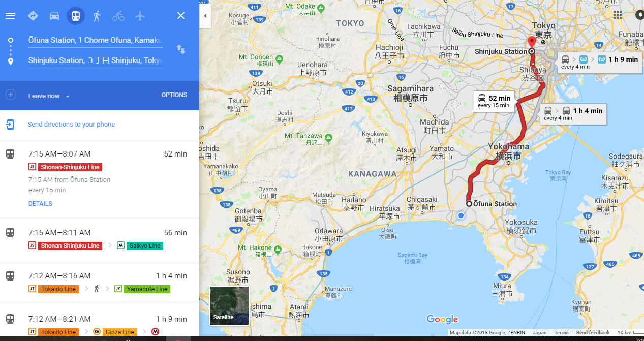Select the flights travel mode icon
The image size is (644, 341).
pyautogui.click(x=140, y=16)
